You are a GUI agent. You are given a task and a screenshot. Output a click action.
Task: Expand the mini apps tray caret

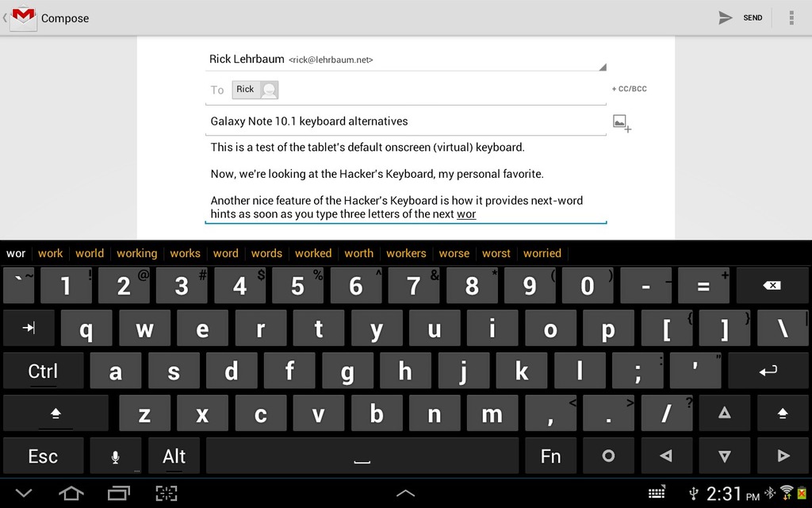[405, 493]
